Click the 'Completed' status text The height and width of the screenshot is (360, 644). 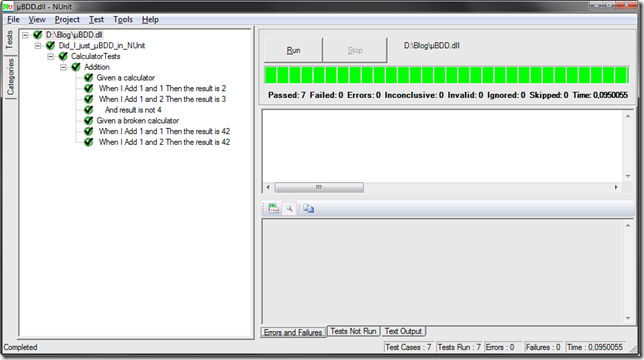(x=21, y=347)
